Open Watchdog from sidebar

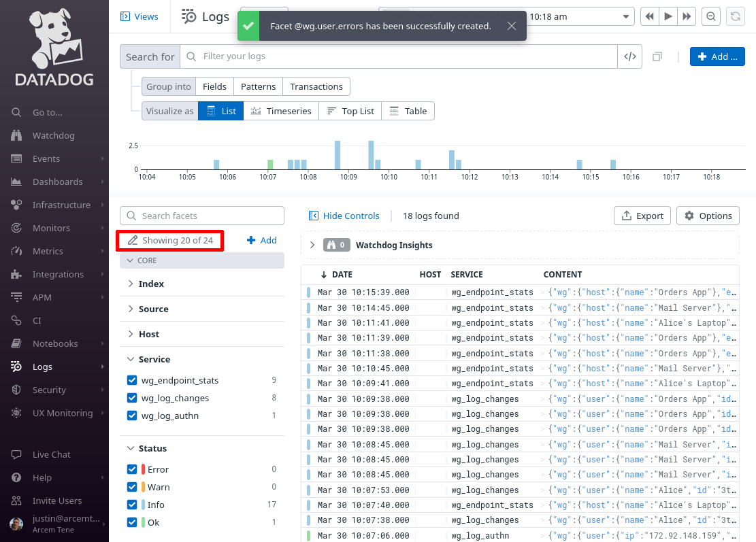pyautogui.click(x=53, y=135)
